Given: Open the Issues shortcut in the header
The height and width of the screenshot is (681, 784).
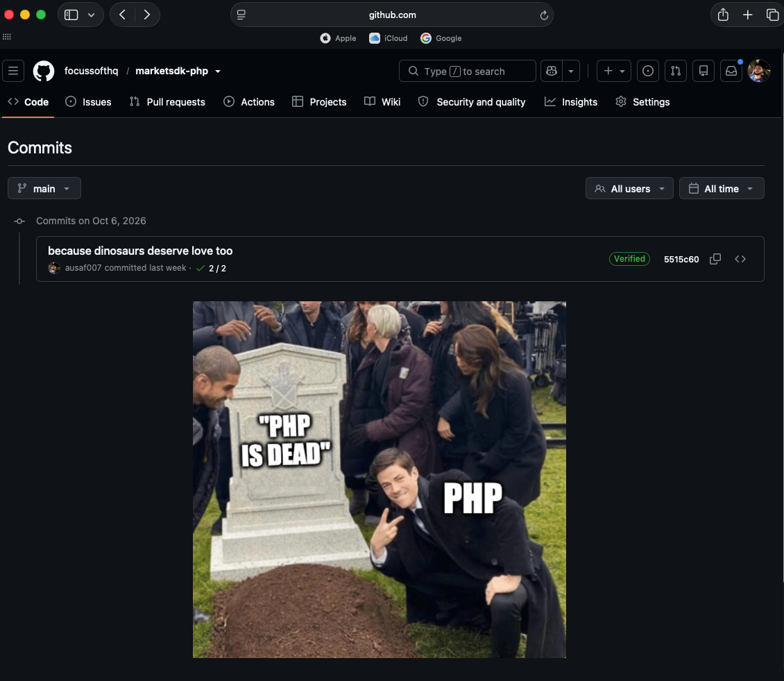Looking at the screenshot, I should (647, 71).
